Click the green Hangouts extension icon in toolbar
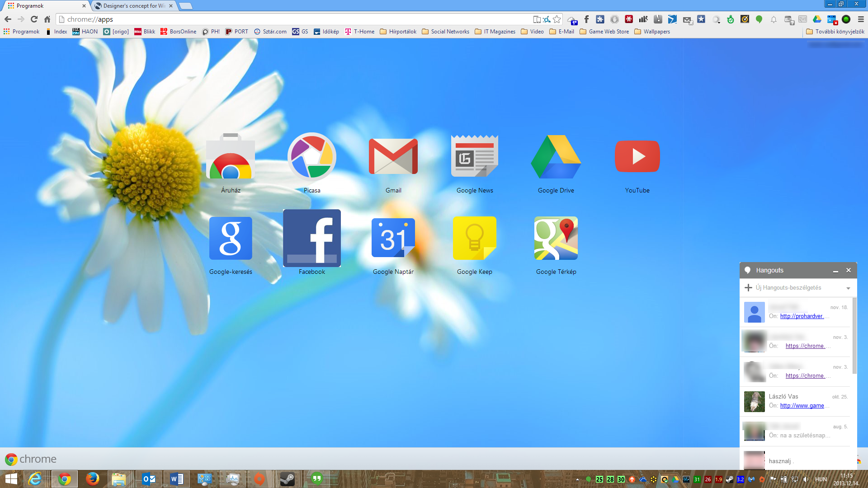This screenshot has width=868, height=488. (759, 19)
